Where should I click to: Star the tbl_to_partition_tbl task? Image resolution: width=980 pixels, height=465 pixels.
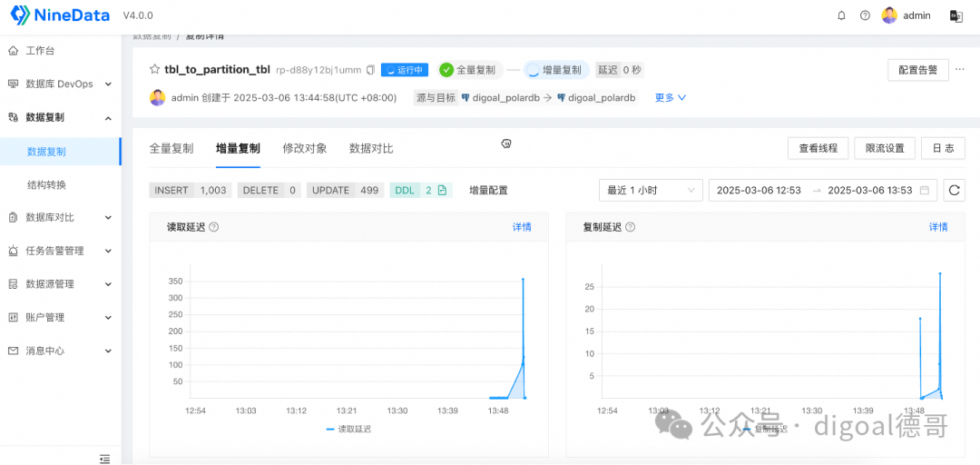(x=154, y=69)
